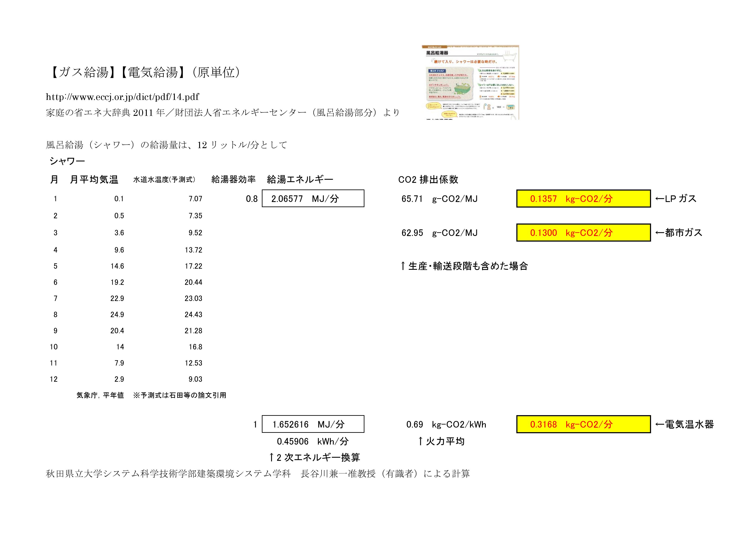Screen dimensions: 756x534
Task: Click the yellow 0.3168 kg-CO2/分 box
Action: click(x=583, y=424)
